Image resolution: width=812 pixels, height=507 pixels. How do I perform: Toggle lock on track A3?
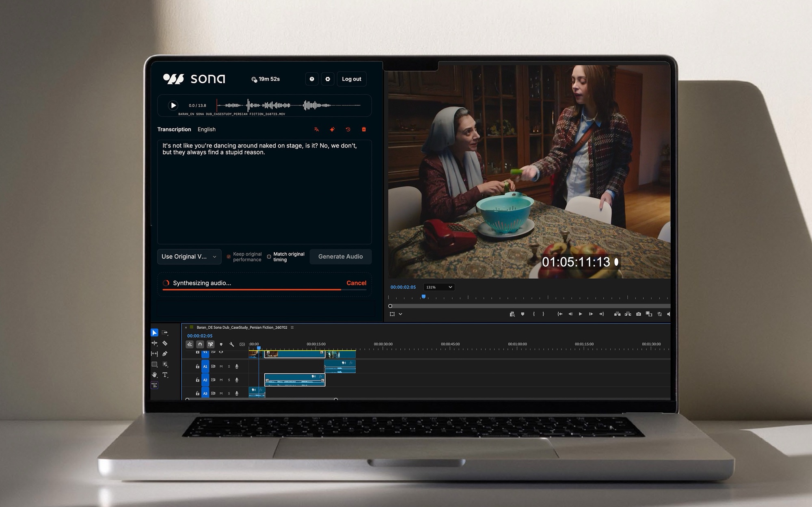198,394
